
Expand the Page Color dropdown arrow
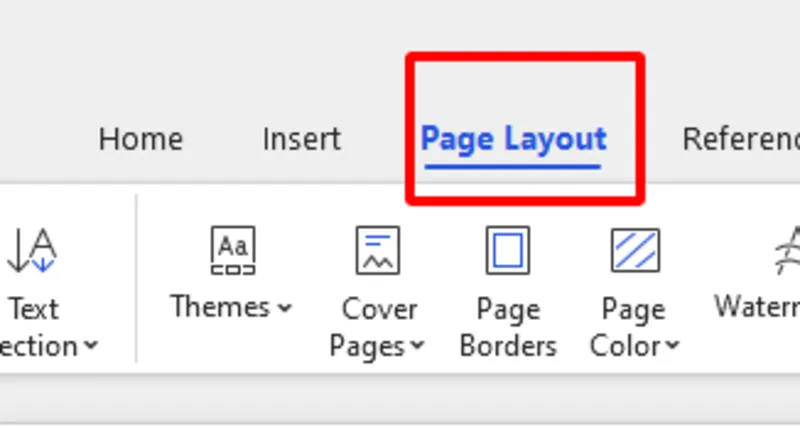(673, 345)
